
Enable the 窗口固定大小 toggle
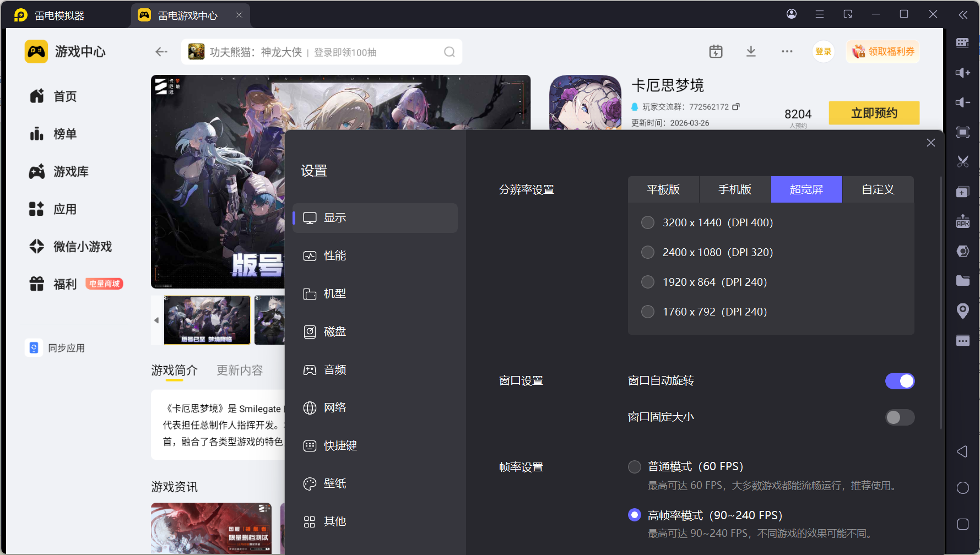pos(900,417)
